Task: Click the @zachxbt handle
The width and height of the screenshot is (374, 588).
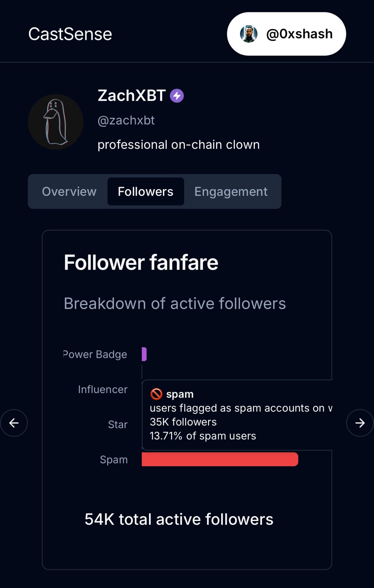Action: 126,121
